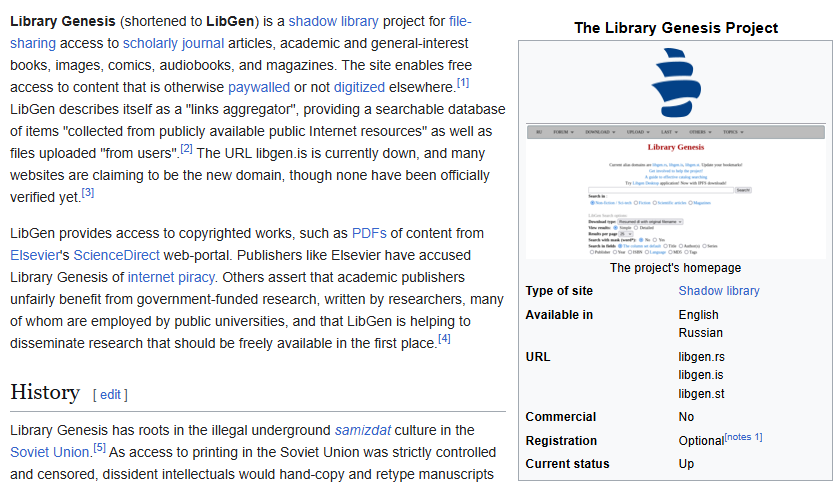Click The Library Genesis Project infobox title
This screenshot has height=485, width=835.
pyautogui.click(x=676, y=28)
